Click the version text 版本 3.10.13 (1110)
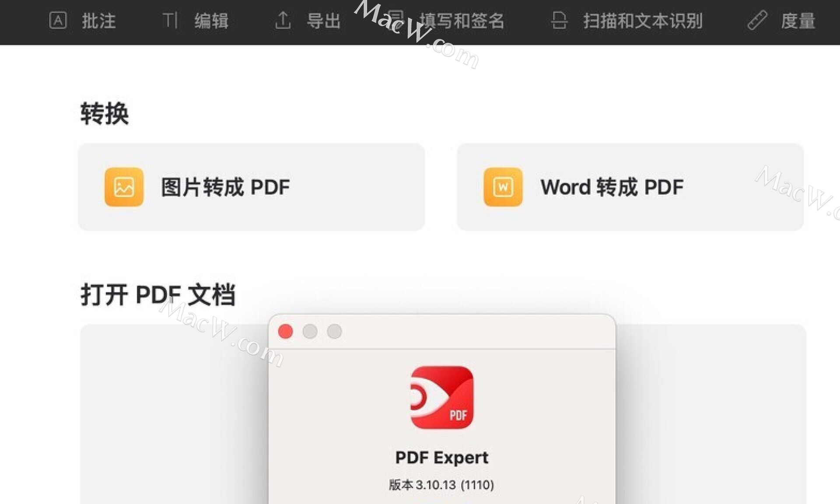Viewport: 840px width, 504px height. [x=441, y=485]
